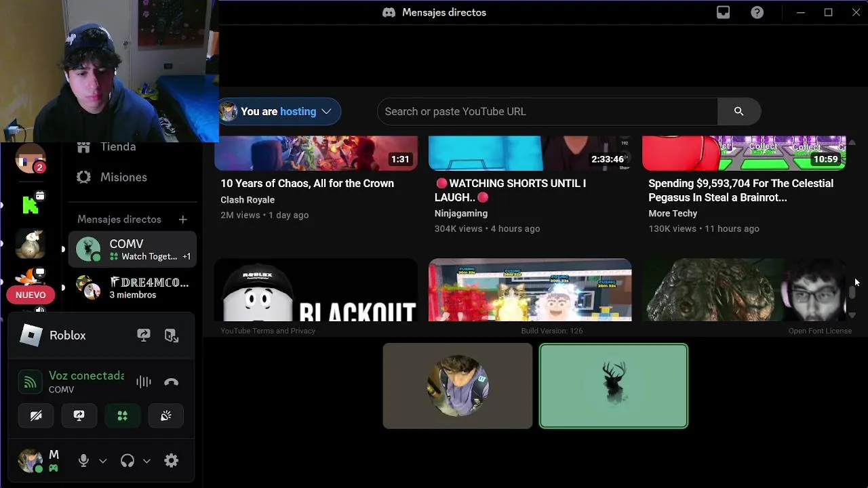Select the left participant tile with round avatar
Screen dimensions: 868x488
pyautogui.click(x=458, y=386)
